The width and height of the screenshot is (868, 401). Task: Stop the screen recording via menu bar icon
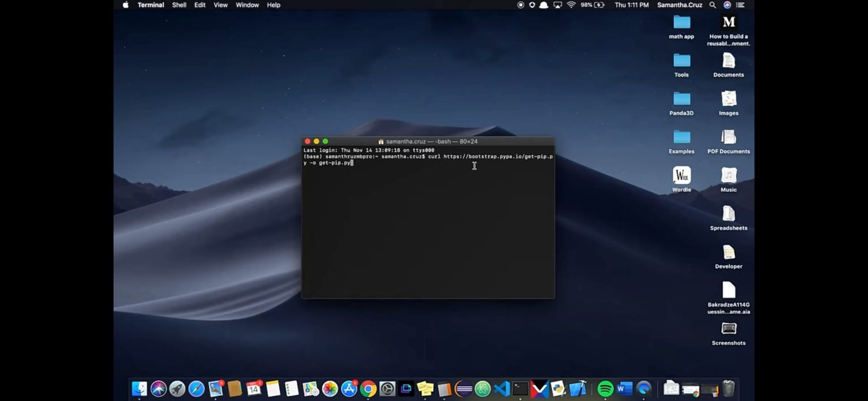pyautogui.click(x=520, y=5)
